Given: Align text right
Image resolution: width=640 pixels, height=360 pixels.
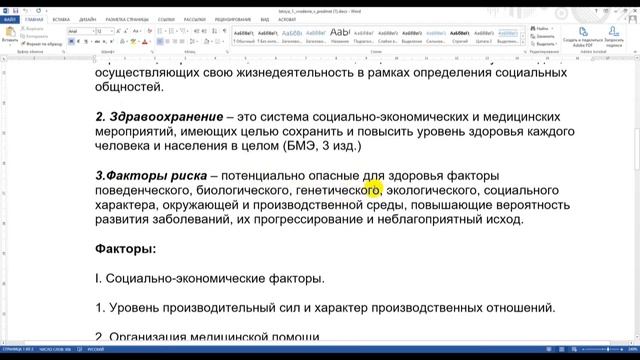Looking at the screenshot, I should pos(175,42).
